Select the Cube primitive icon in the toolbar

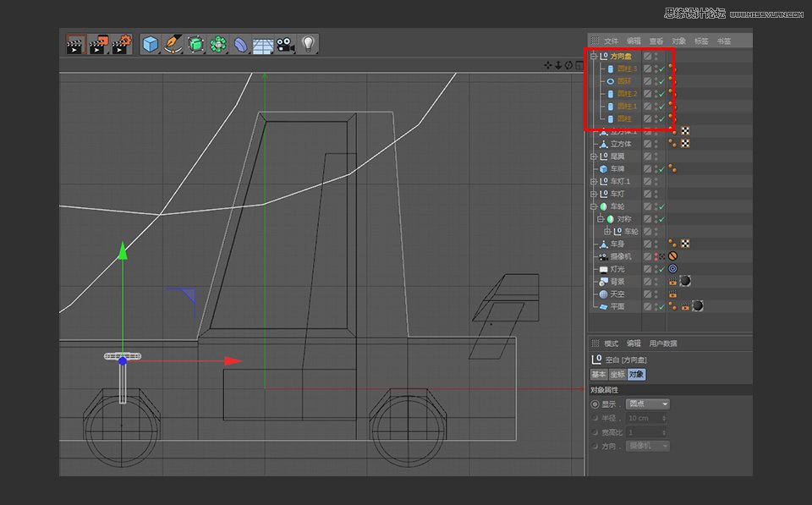coord(151,45)
